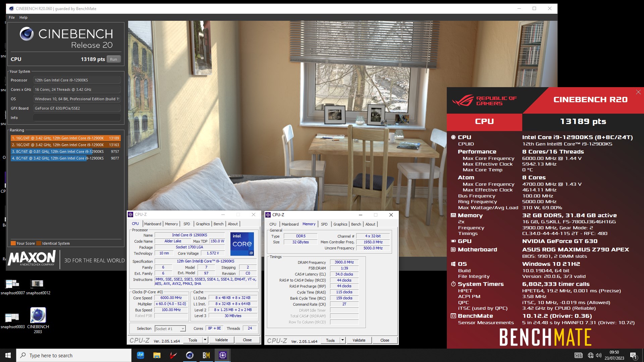Open the snaphsot0012 desktop icon

(x=38, y=287)
